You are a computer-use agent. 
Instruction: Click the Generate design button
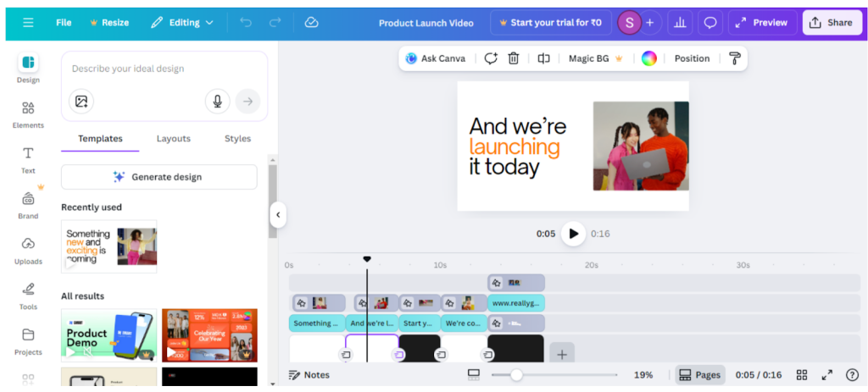click(x=159, y=177)
